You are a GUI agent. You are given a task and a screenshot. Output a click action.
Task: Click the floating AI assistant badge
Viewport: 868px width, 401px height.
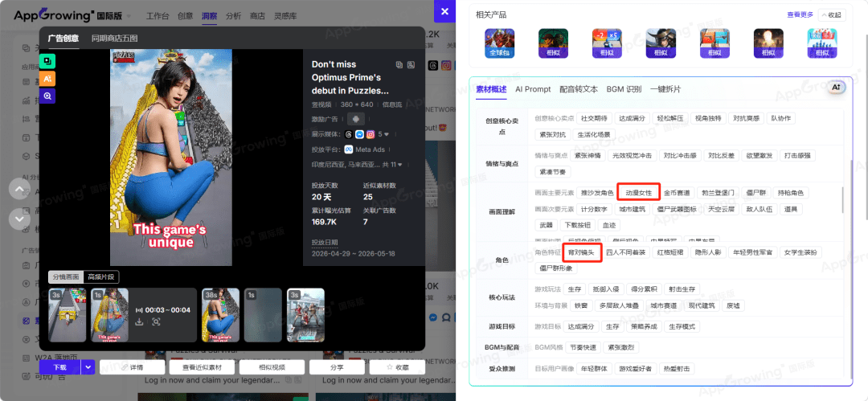point(836,88)
